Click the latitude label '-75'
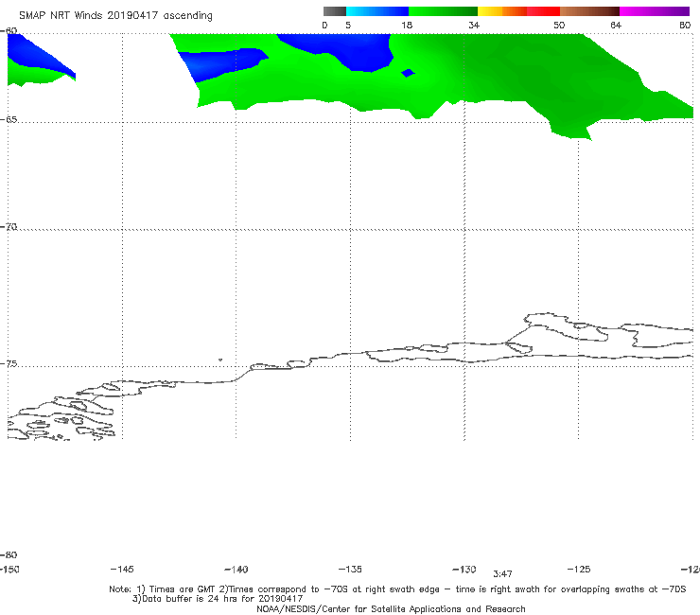 click(x=9, y=363)
